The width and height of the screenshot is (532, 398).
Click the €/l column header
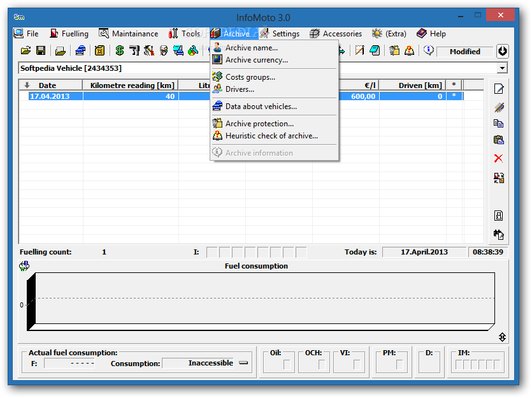point(359,85)
